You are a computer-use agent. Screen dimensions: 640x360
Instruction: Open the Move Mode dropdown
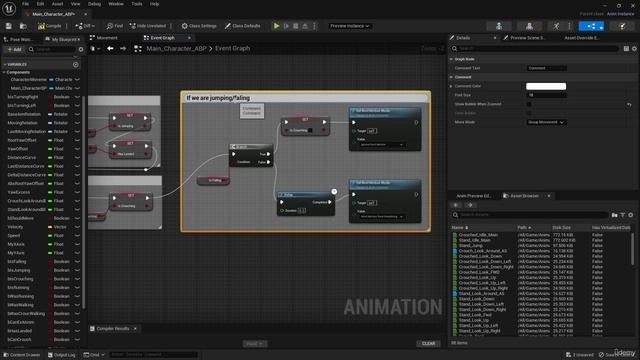coord(546,122)
